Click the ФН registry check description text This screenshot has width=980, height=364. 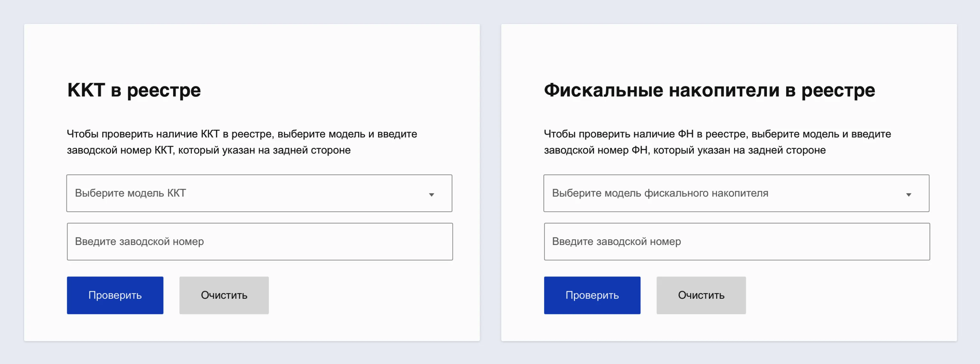[x=717, y=142]
